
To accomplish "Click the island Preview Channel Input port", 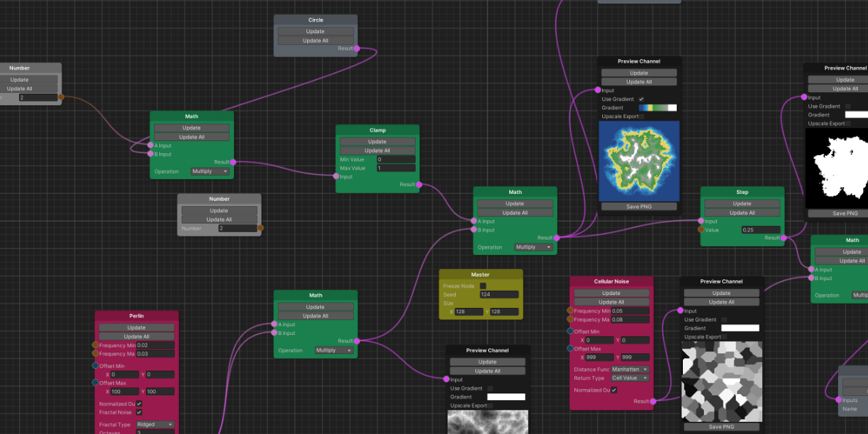I will pyautogui.click(x=597, y=90).
